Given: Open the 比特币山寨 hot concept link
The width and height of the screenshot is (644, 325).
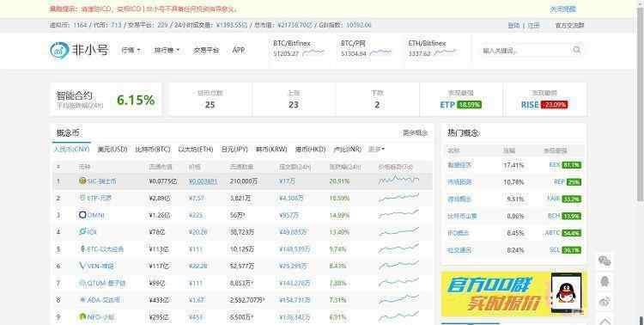Looking at the screenshot, I should [x=462, y=216].
